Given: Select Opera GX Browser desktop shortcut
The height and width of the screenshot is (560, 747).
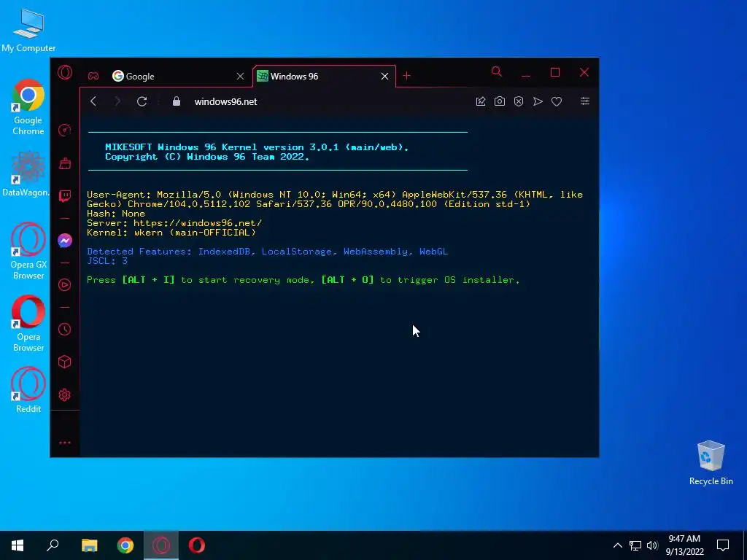Looking at the screenshot, I should pos(28,252).
